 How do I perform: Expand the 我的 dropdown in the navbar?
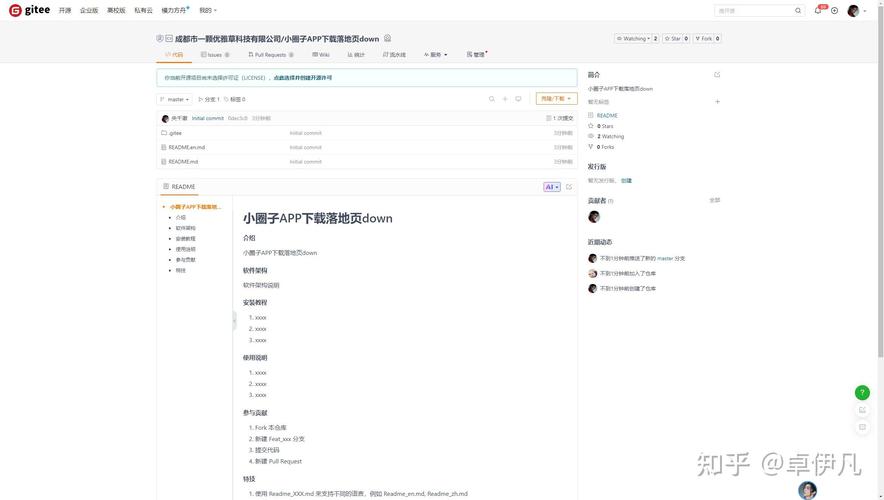[208, 10]
